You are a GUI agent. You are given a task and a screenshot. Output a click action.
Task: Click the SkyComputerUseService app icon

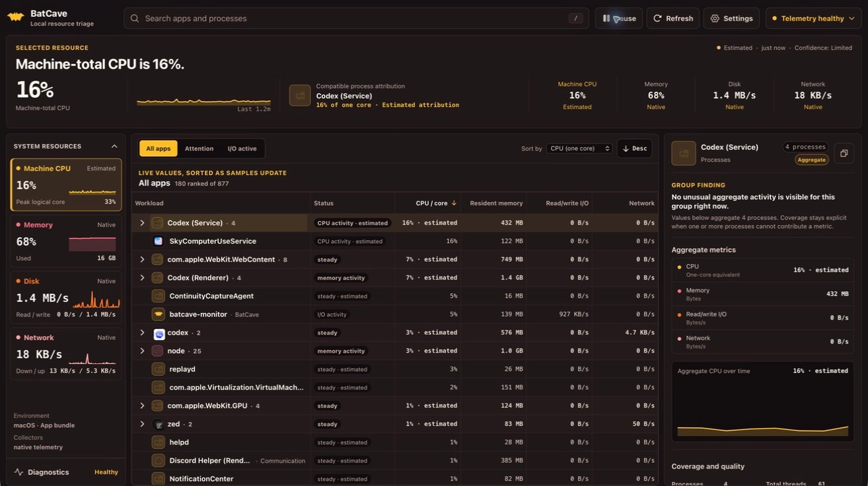tap(158, 241)
